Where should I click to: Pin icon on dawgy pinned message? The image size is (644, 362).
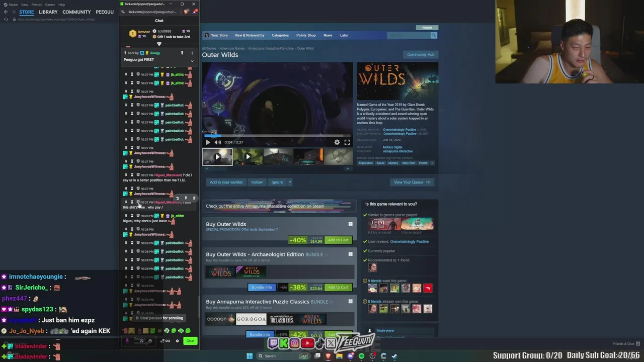pyautogui.click(x=182, y=53)
